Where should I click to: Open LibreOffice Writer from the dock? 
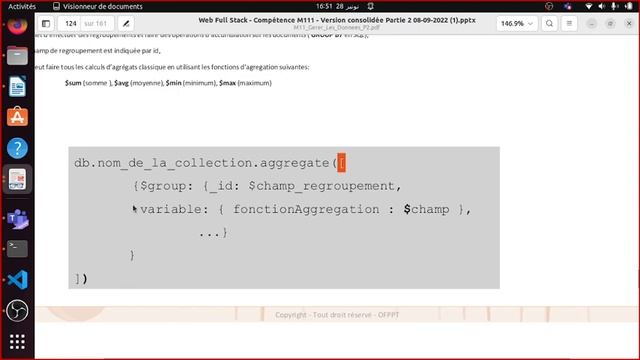(17, 86)
